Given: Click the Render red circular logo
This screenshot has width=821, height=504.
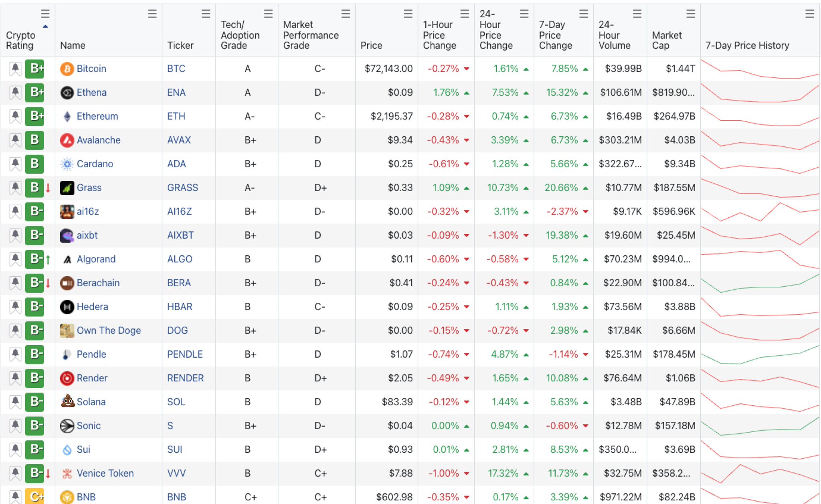Looking at the screenshot, I should pyautogui.click(x=67, y=378).
